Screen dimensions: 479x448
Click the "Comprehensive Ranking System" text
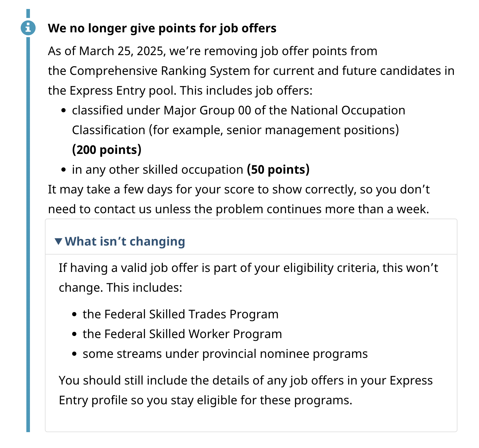(160, 71)
